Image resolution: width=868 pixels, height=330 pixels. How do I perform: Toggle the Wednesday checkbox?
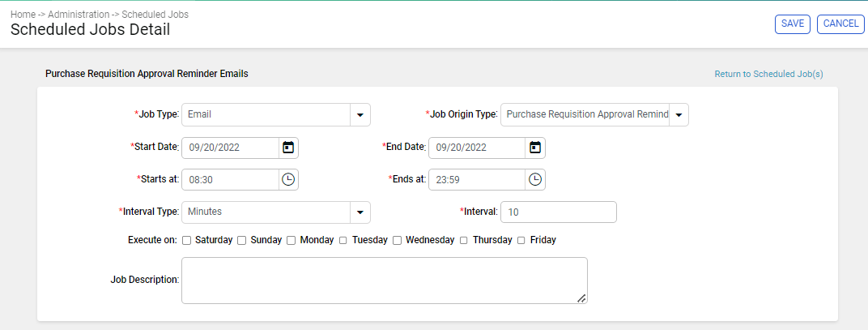[397, 240]
